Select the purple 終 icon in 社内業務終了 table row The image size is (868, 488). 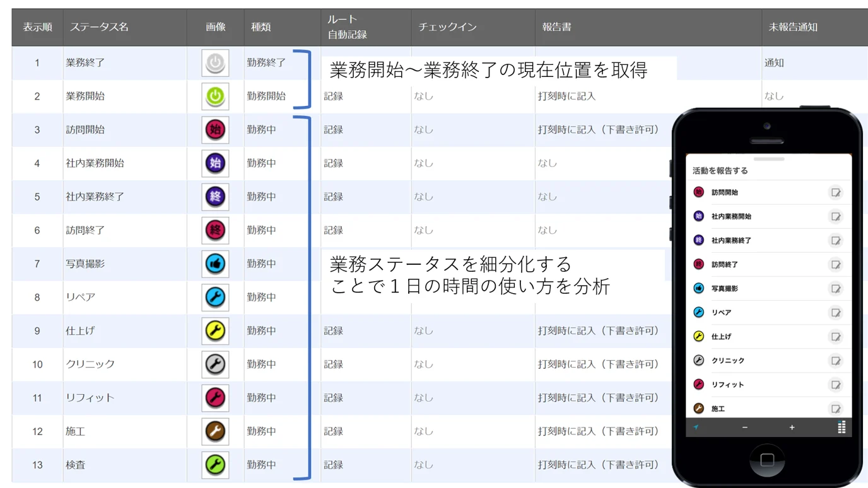[215, 197]
